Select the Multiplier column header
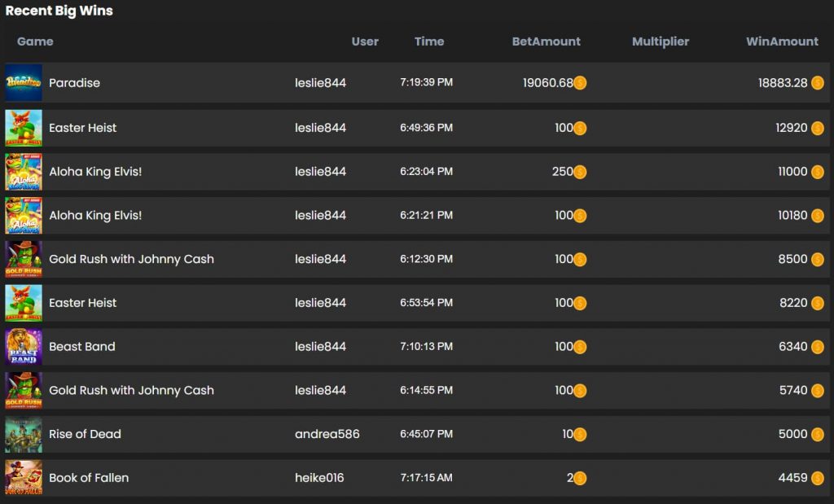 (x=661, y=42)
